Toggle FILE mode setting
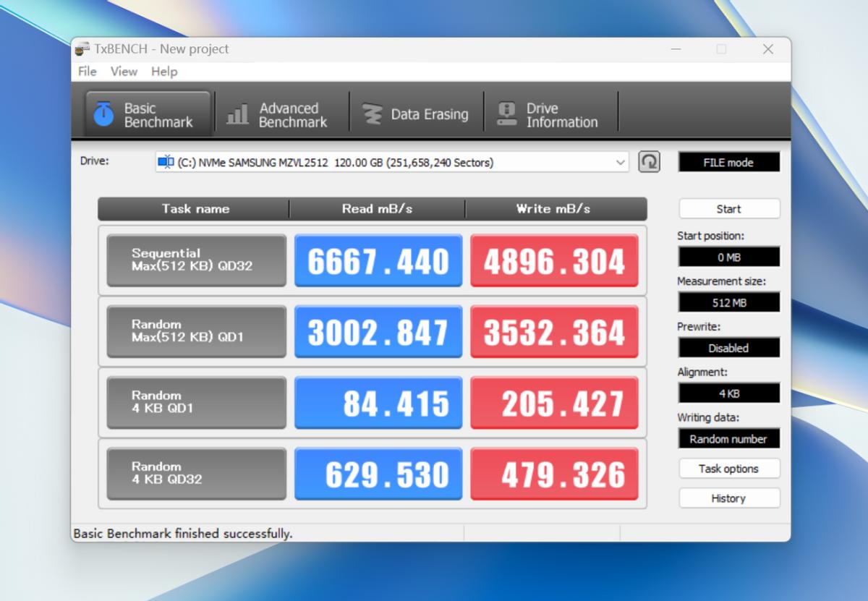868x601 pixels. (728, 161)
